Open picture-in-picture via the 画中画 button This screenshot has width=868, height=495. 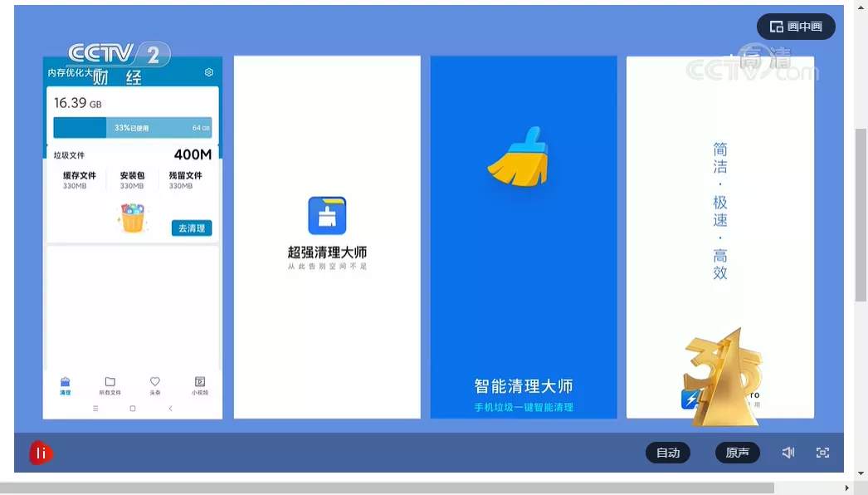click(x=796, y=27)
